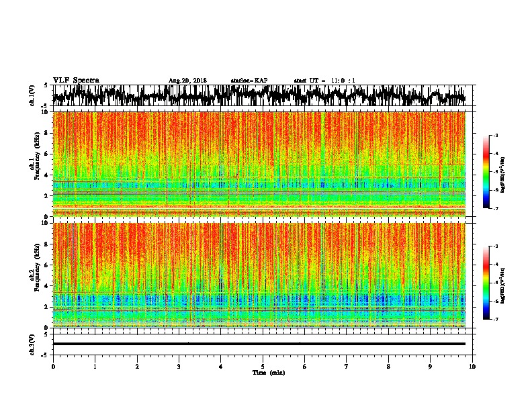
Task: Click the time axis tick label "5"
Action: coord(263,367)
